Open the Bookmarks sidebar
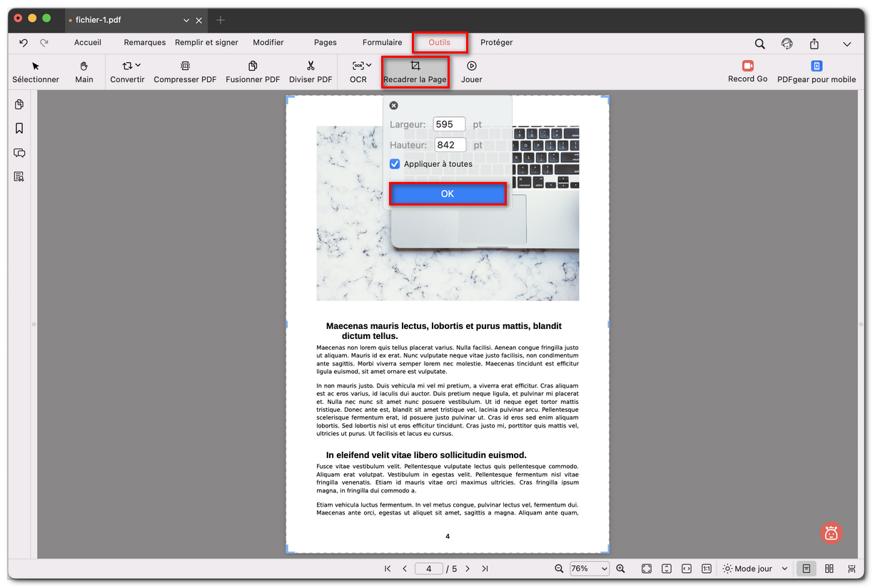 [19, 128]
